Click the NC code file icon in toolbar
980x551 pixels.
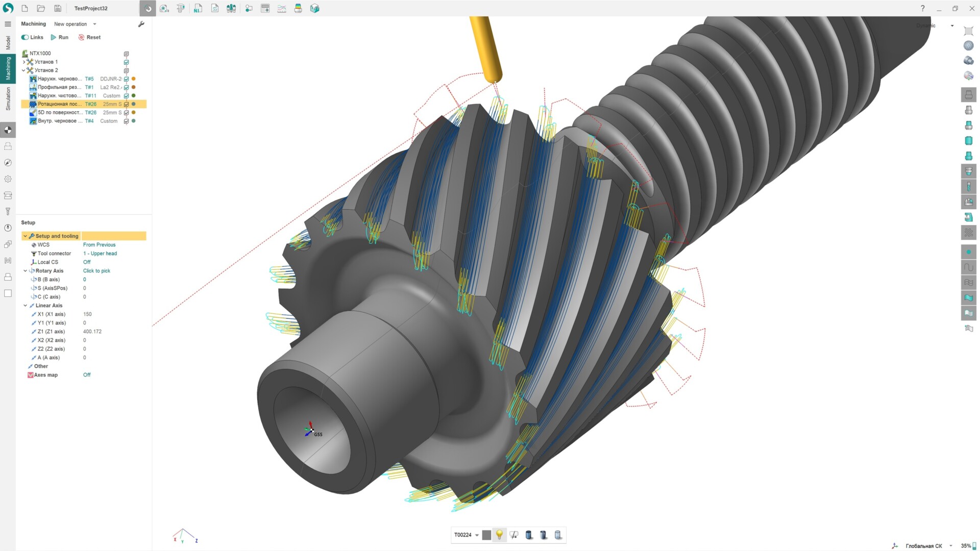coord(198,8)
